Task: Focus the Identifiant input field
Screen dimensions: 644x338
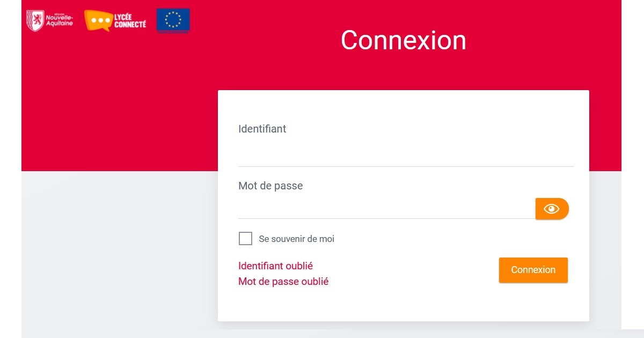Action: [406, 154]
